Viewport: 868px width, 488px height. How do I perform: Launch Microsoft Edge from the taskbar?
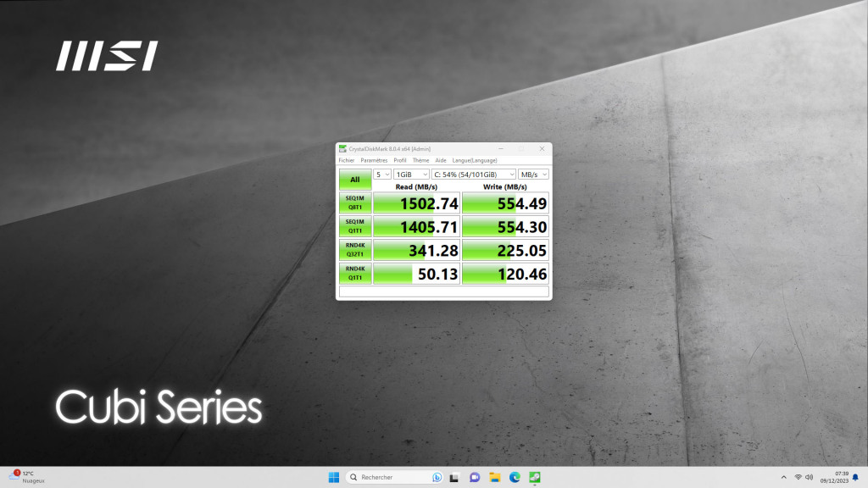(515, 477)
